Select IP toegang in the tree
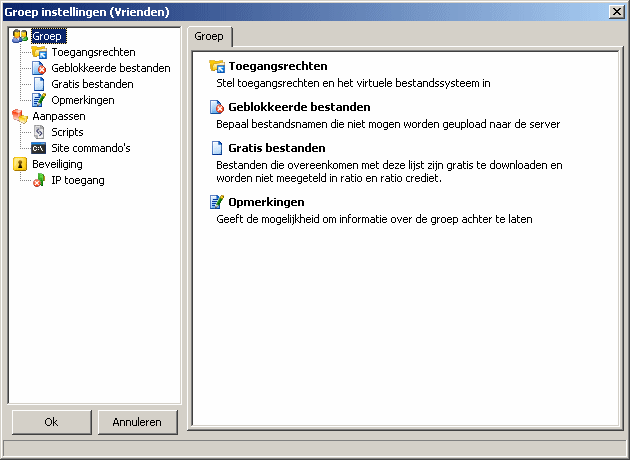Screen dimensions: 630x460 [x=78, y=180]
